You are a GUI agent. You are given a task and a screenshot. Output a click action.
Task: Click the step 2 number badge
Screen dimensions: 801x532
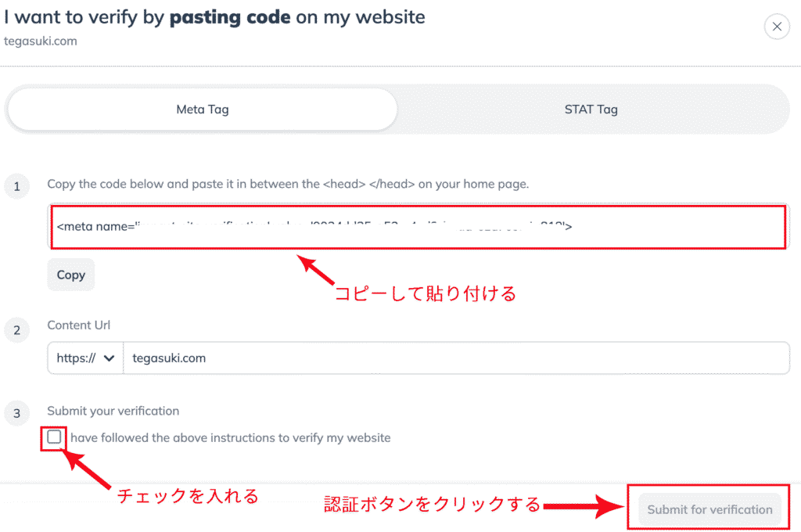pyautogui.click(x=16, y=331)
